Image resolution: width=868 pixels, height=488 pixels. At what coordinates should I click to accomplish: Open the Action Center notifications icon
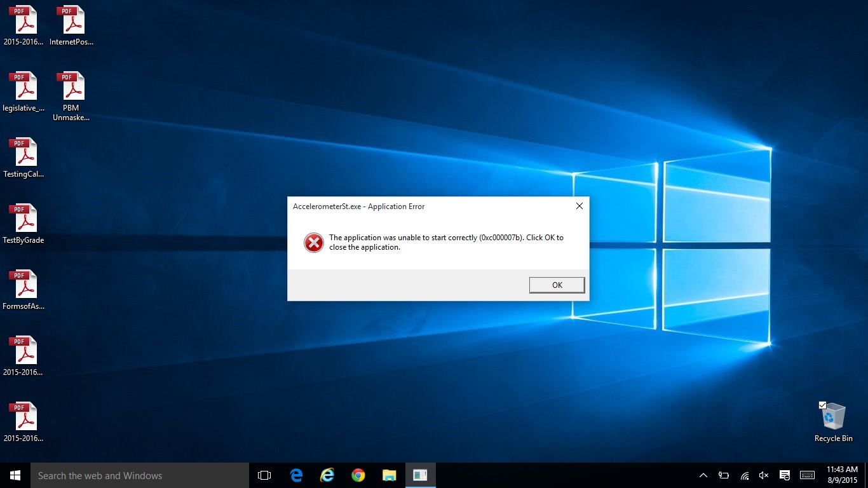785,475
